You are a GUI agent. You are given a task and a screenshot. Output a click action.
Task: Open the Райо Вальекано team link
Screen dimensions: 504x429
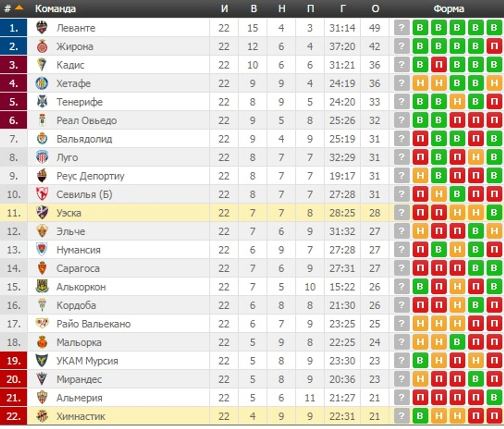(x=94, y=324)
